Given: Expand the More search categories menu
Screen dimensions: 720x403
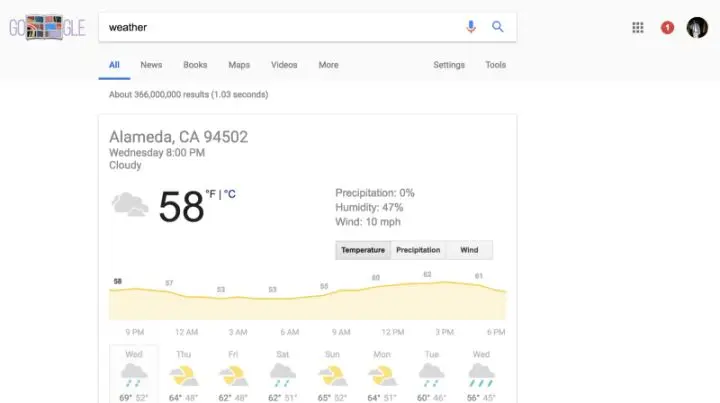Looking at the screenshot, I should tap(328, 65).
